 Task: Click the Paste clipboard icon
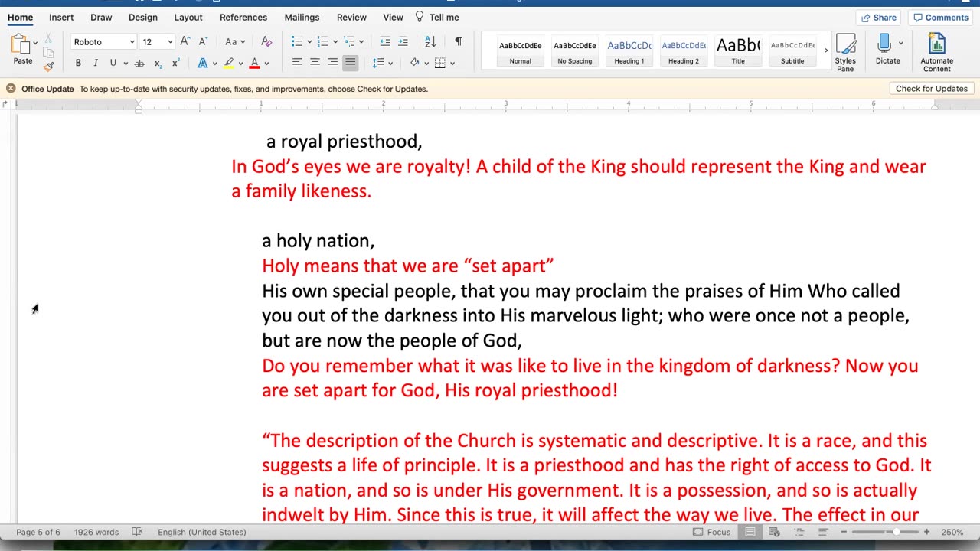pyautogui.click(x=20, y=44)
